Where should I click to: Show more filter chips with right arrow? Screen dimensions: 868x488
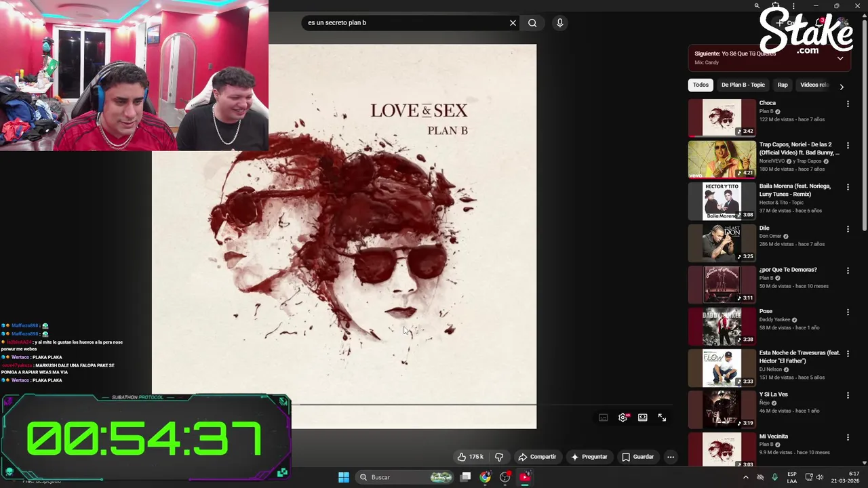(842, 87)
